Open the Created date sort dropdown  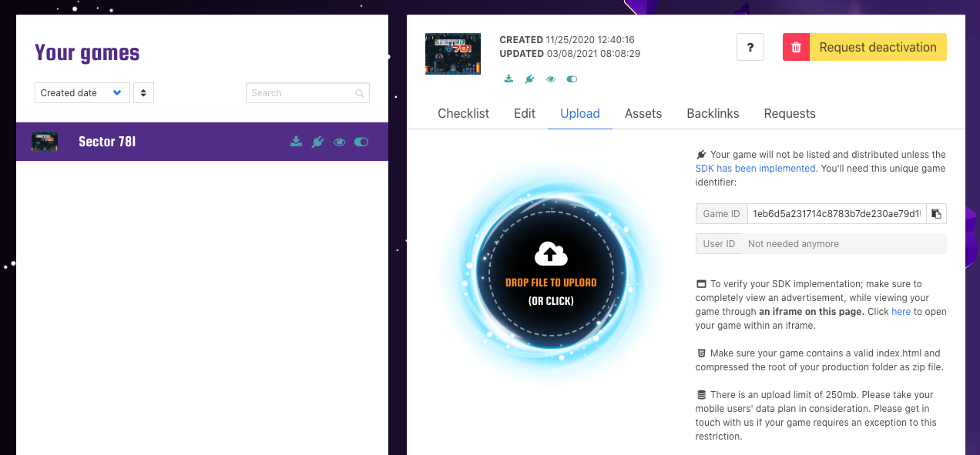(x=82, y=93)
